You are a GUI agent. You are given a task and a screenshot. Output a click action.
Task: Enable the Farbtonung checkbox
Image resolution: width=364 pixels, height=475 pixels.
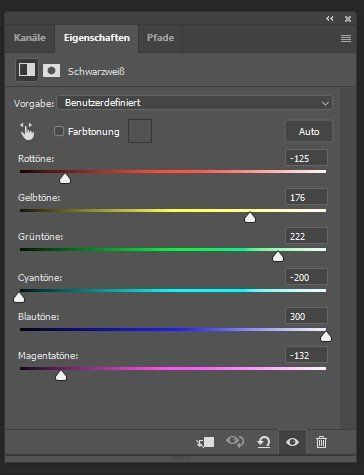[59, 131]
